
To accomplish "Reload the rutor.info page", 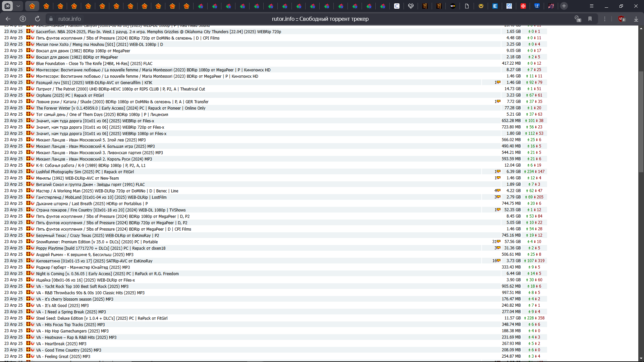I will [38, 19].
